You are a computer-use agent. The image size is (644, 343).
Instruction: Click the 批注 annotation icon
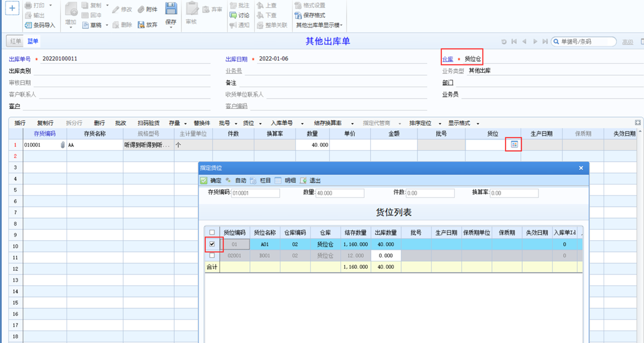click(233, 6)
